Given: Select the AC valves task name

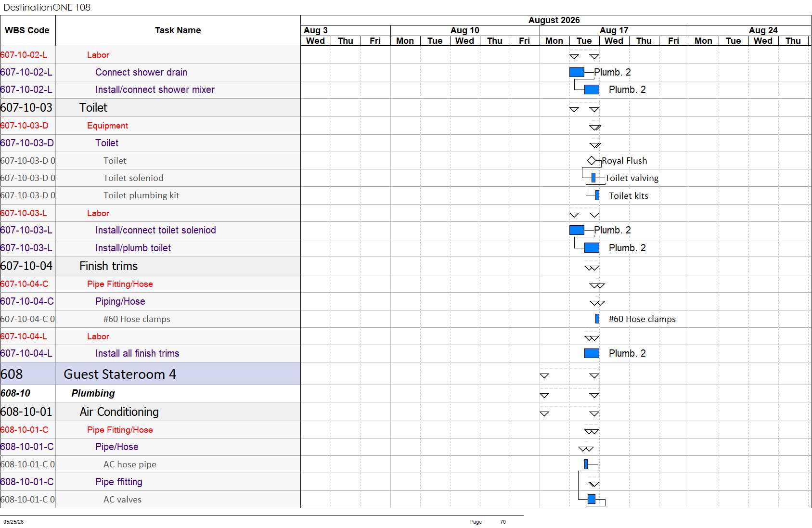Looking at the screenshot, I should pyautogui.click(x=122, y=500).
